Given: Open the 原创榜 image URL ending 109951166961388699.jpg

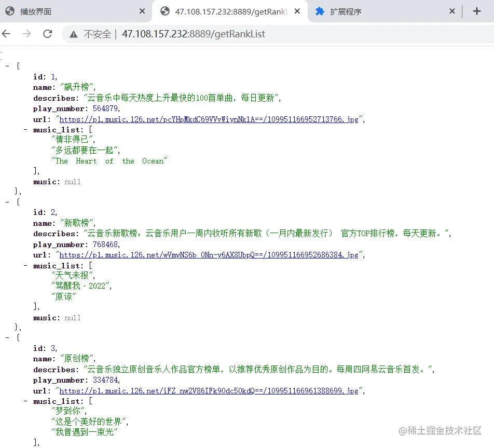Looking at the screenshot, I should (209, 391).
